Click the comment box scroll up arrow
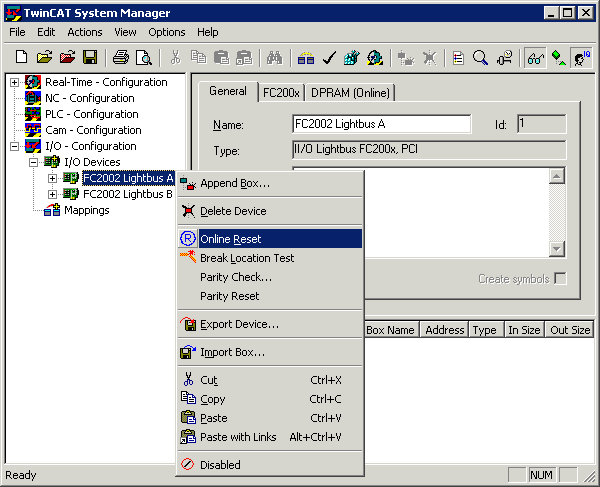This screenshot has width=600, height=487. (x=557, y=176)
